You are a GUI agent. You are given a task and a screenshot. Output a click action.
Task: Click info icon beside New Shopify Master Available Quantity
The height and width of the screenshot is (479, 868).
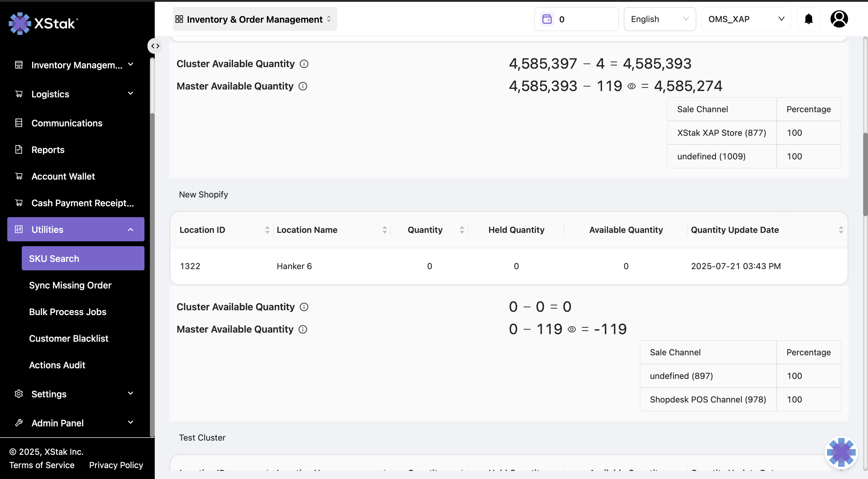tap(303, 329)
